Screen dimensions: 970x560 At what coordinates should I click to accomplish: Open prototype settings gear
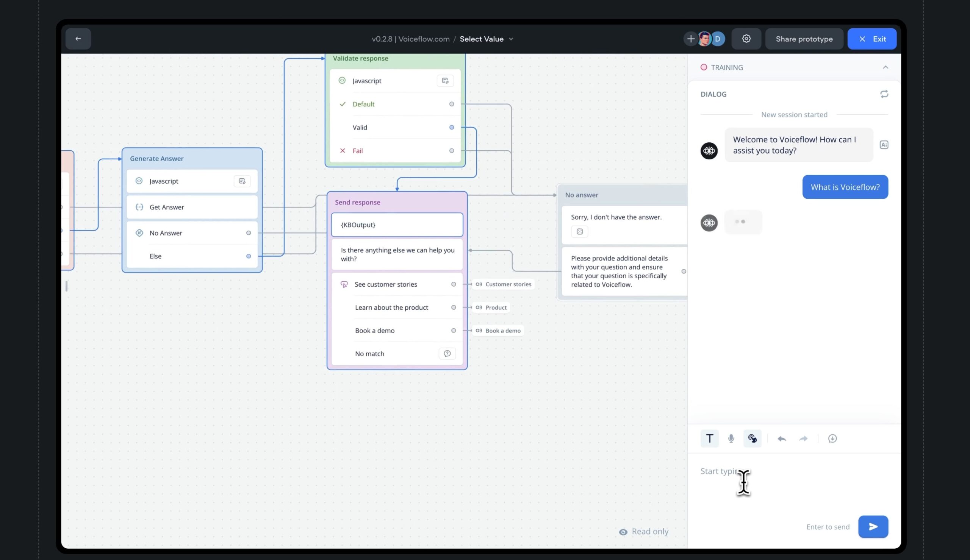(x=746, y=39)
